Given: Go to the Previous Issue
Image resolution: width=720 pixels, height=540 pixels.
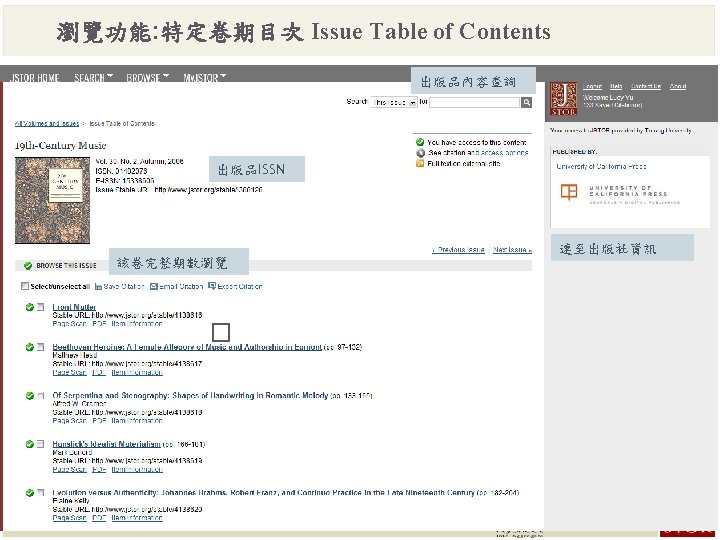Looking at the screenshot, I should click(458, 250).
